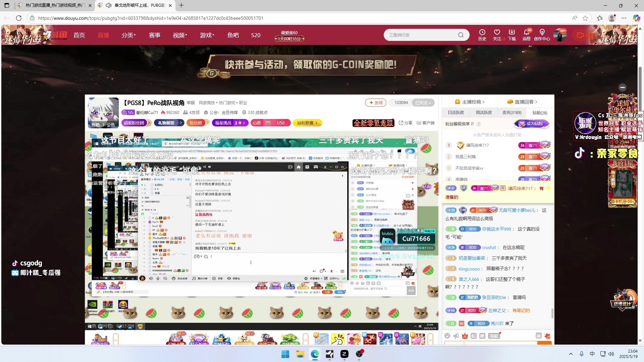The image size is (644, 362).
Task: Show hidden tray icons chevron
Action: pos(571,354)
